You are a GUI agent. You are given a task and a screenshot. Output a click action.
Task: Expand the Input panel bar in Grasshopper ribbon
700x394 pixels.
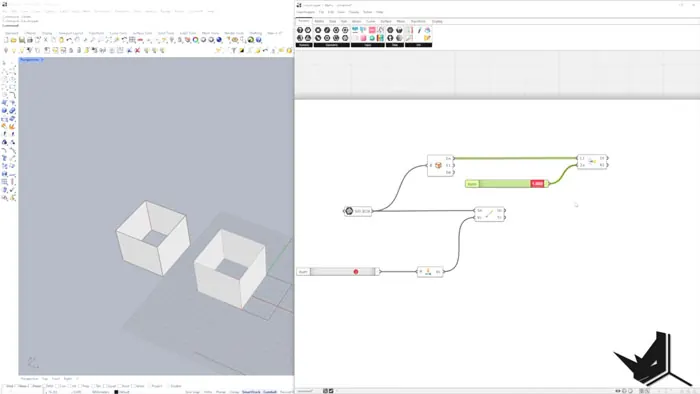point(368,45)
